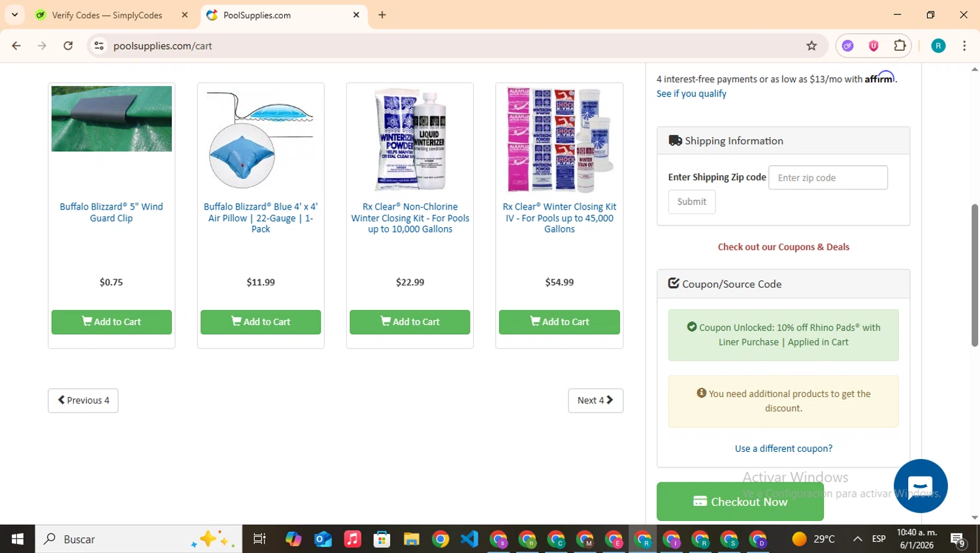The width and height of the screenshot is (980, 553).
Task: Open the Rx Clear Non-Chlorine Winter Closing Kit link
Action: (410, 217)
